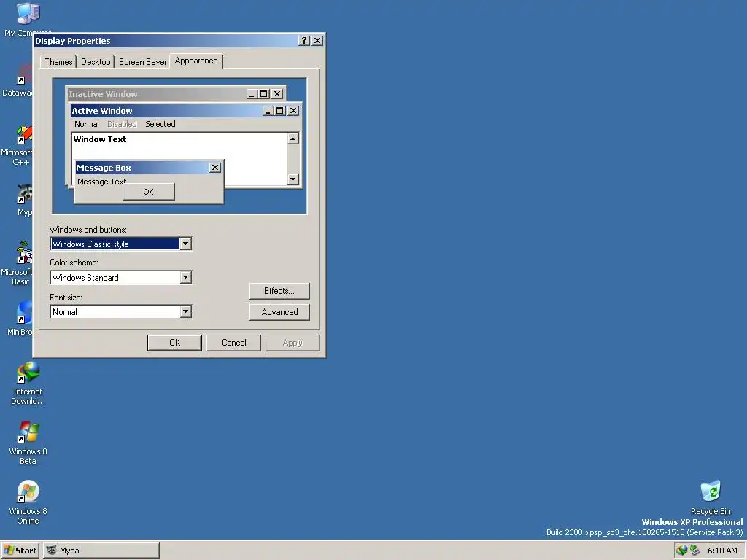Click the Mypal raccoon icon in the taskbar

pos(51,550)
